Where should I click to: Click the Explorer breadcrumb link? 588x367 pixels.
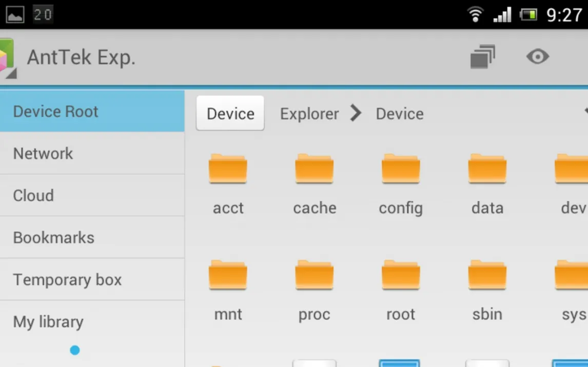point(309,114)
